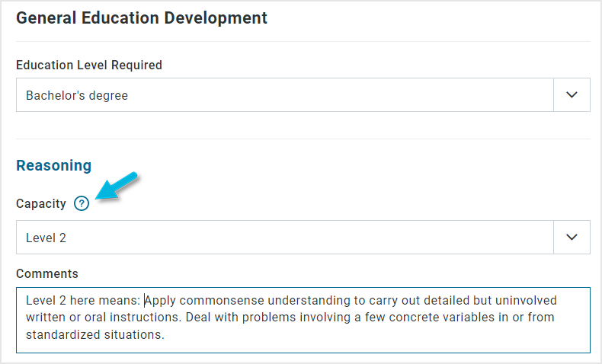Click the "Level 2" selected value text

coord(46,238)
